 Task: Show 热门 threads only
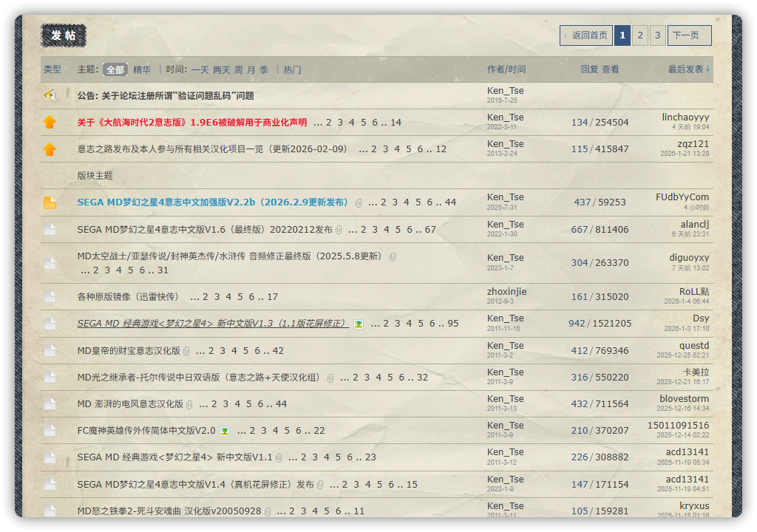(292, 69)
